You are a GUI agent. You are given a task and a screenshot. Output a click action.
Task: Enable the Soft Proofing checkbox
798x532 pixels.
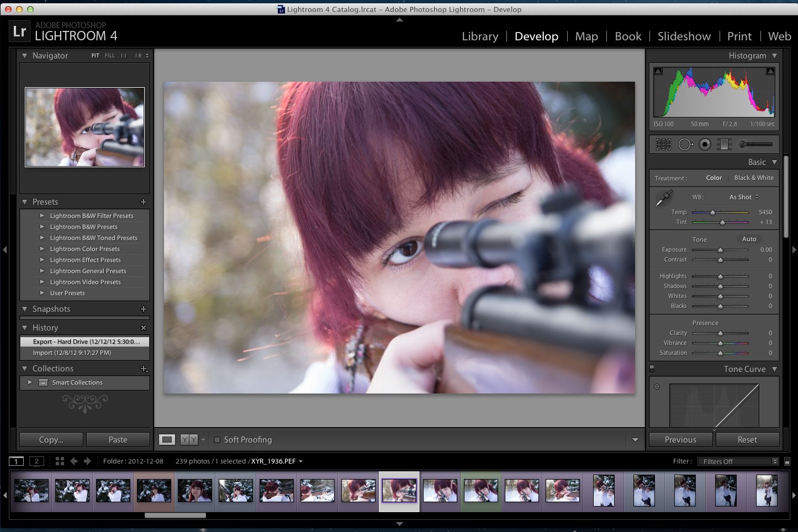coord(217,440)
